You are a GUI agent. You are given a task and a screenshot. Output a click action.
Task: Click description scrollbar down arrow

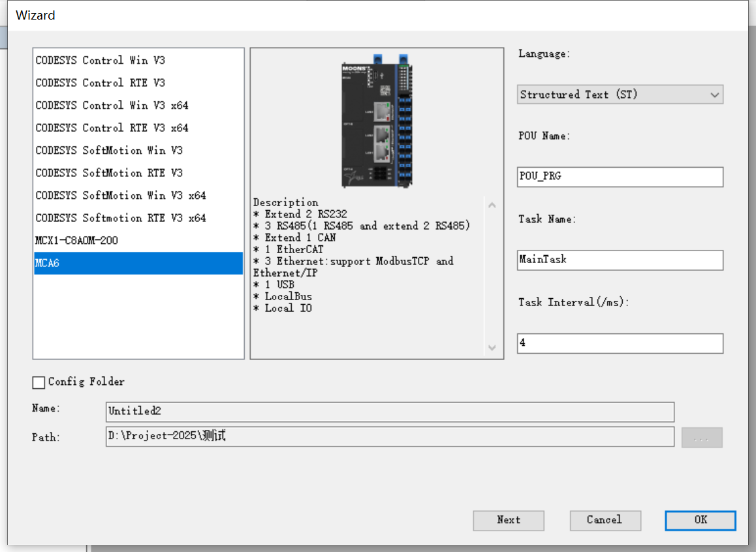coord(492,348)
